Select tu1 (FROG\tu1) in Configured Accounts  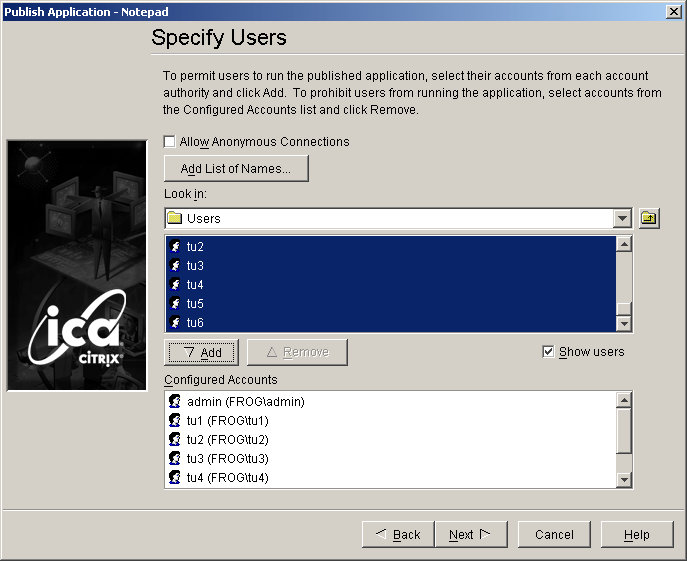tap(391, 420)
